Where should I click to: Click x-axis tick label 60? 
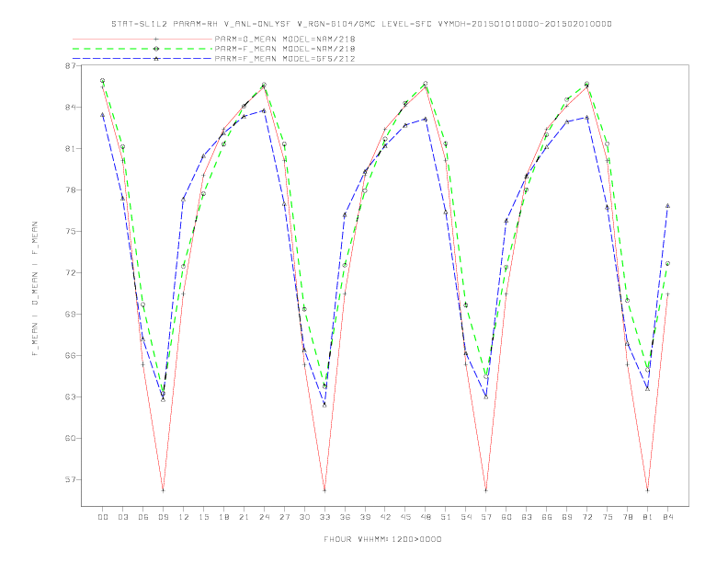pos(506,517)
